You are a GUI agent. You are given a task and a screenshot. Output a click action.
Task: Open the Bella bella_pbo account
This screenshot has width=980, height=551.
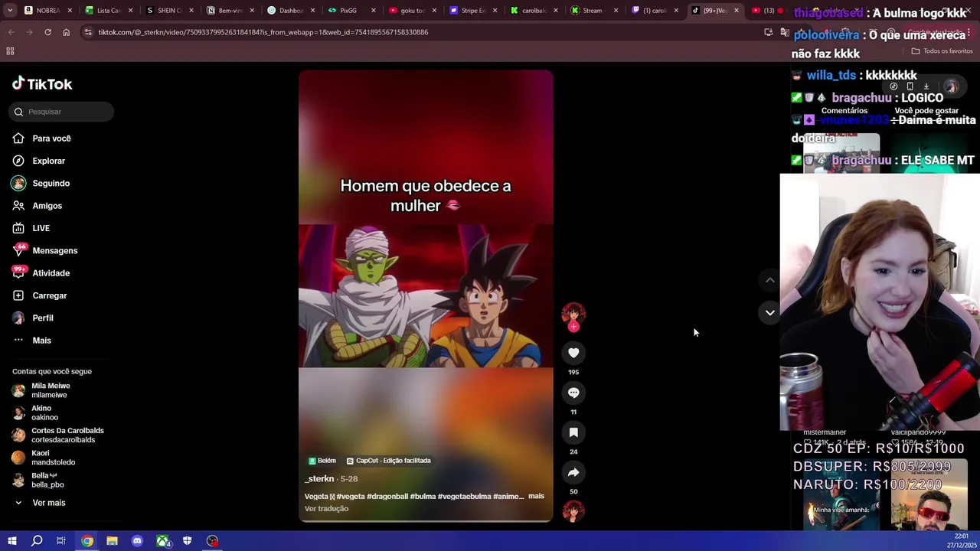(x=47, y=480)
